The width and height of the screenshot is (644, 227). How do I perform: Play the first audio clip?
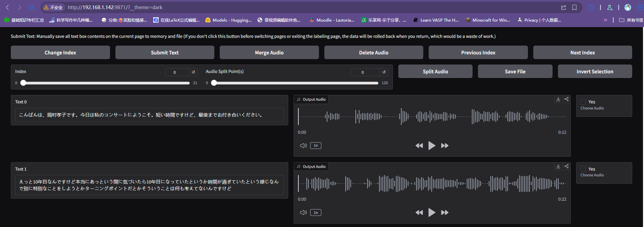[x=432, y=146]
